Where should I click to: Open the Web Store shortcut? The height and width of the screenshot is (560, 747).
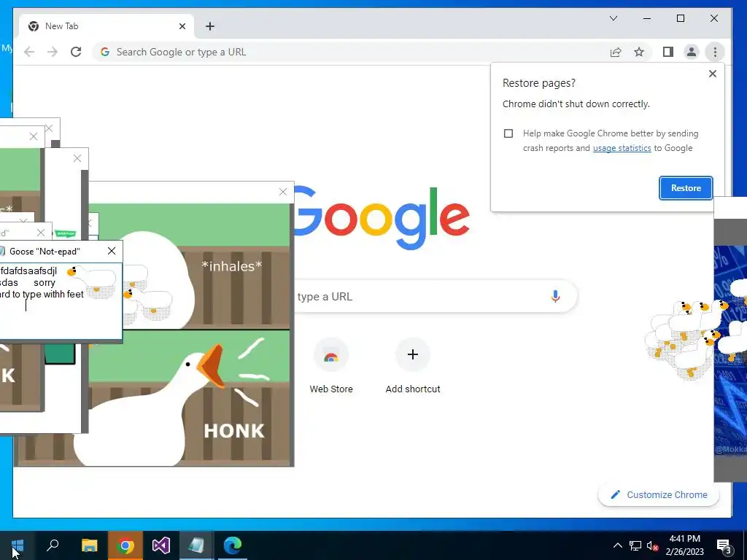331,366
